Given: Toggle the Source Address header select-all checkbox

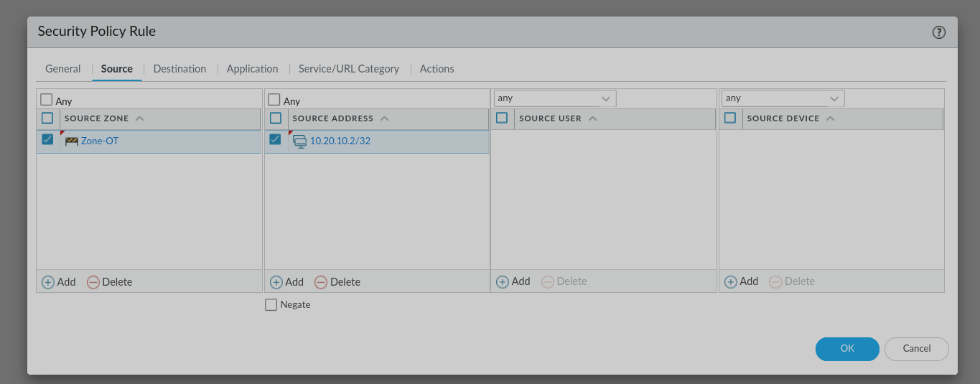Looking at the screenshot, I should click(x=276, y=118).
